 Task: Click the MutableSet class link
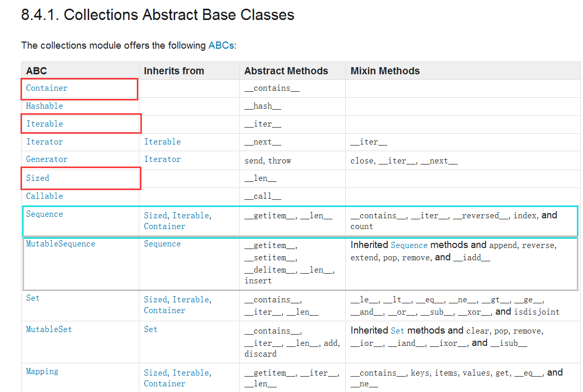pyautogui.click(x=49, y=329)
